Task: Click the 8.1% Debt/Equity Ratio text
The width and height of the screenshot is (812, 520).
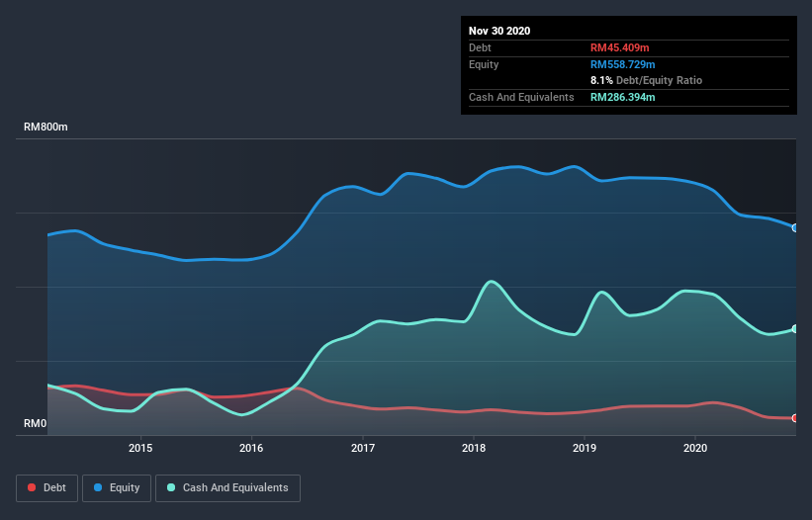Action: 646,80
